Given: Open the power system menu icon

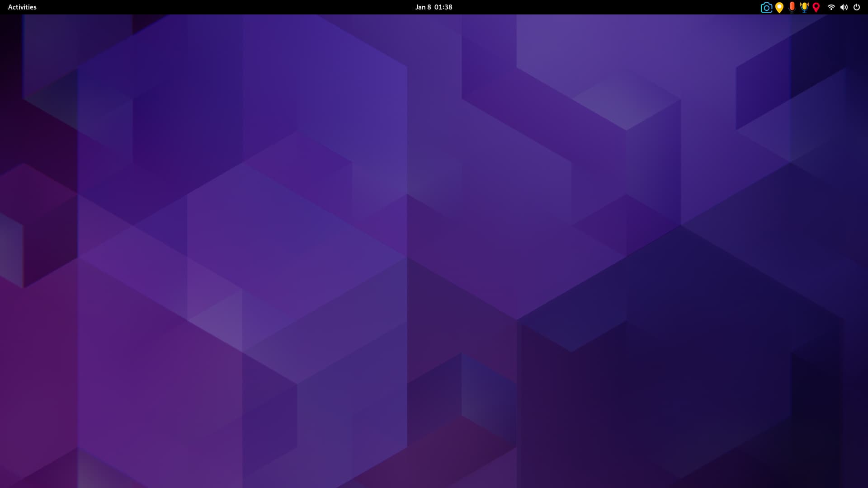Looking at the screenshot, I should (x=857, y=7).
